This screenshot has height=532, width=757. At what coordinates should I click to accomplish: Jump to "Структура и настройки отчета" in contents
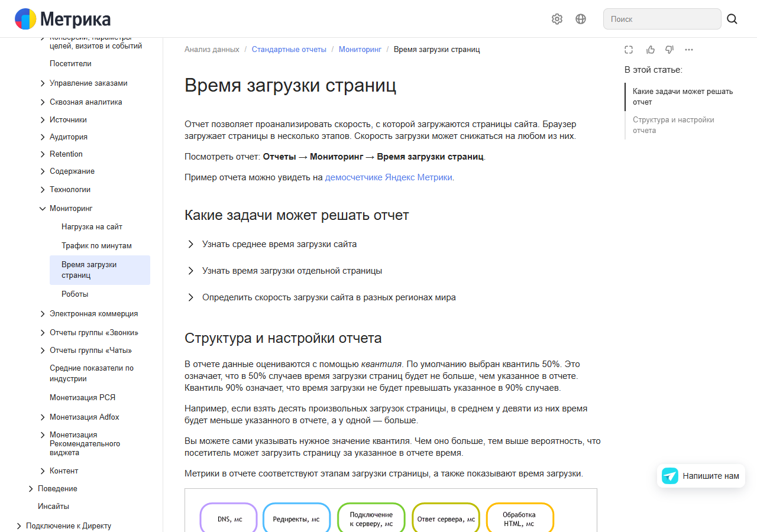(x=674, y=125)
